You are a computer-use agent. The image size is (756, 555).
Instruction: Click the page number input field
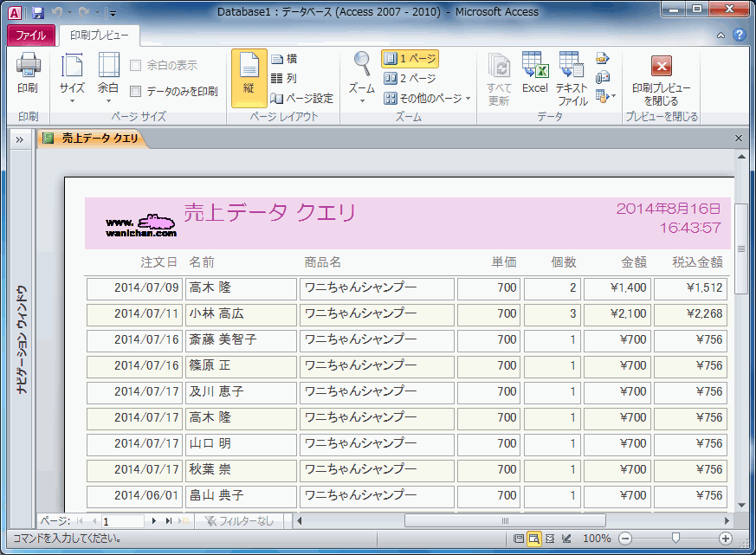coord(122,520)
